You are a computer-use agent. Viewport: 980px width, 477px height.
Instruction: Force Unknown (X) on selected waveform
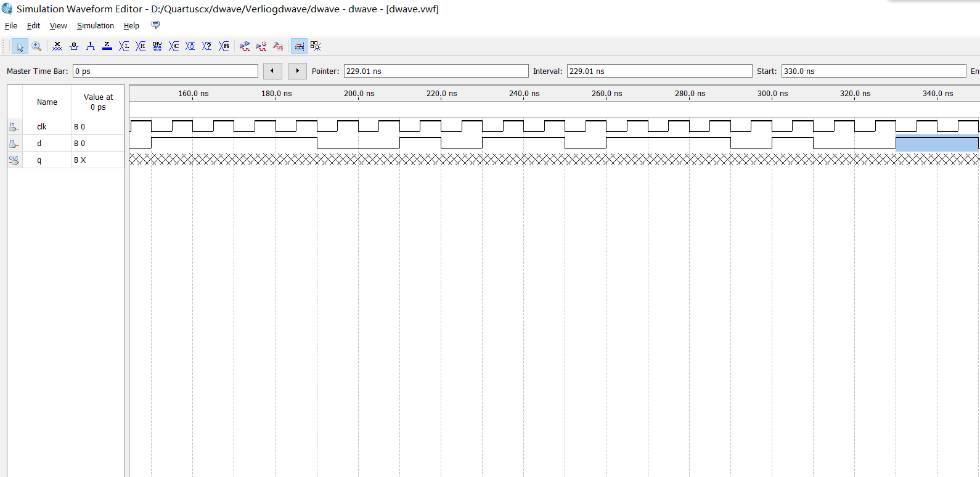57,46
